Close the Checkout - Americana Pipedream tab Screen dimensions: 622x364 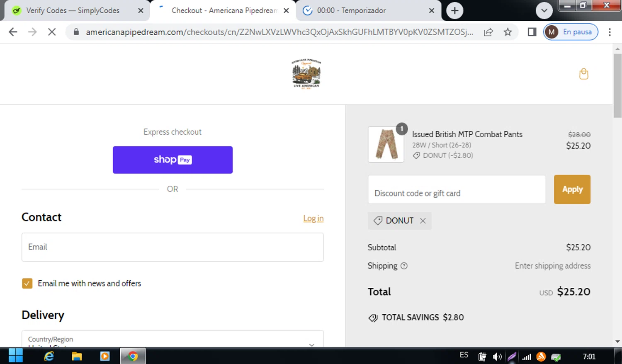click(286, 11)
